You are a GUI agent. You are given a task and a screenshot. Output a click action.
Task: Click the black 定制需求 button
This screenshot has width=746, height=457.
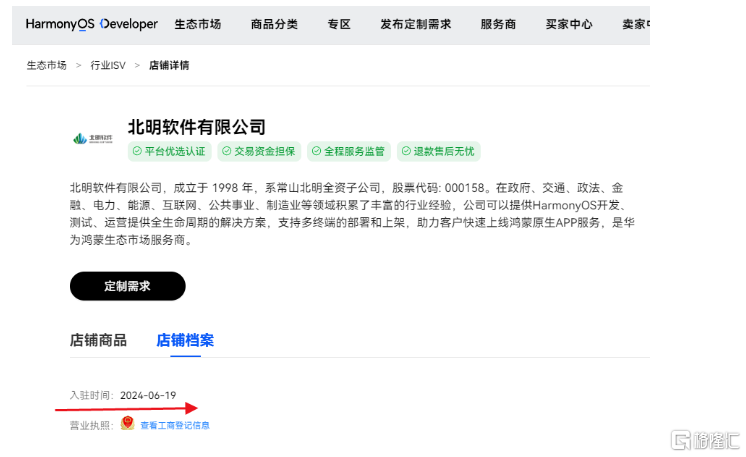point(128,286)
